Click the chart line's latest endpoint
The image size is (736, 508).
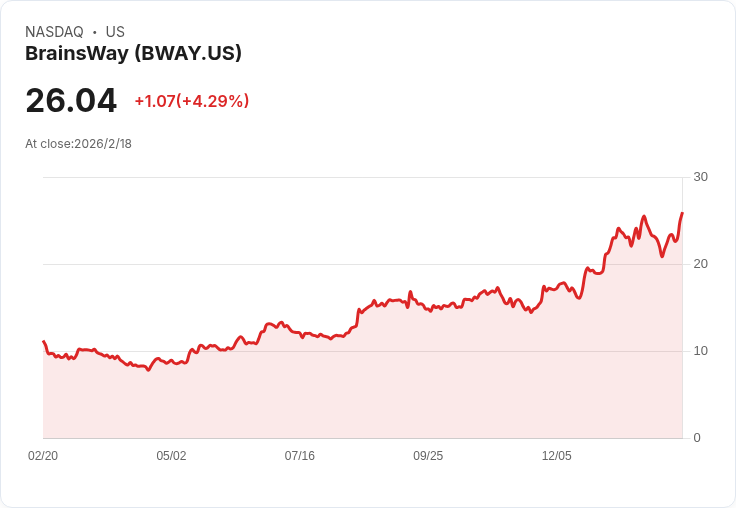pyautogui.click(x=682, y=213)
